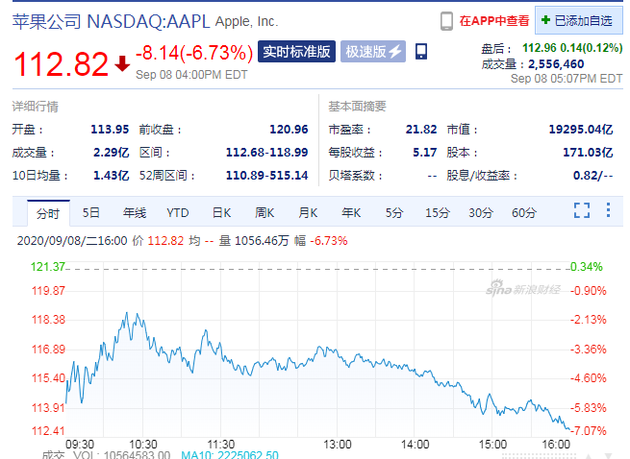The height and width of the screenshot is (459, 630).
Task: Click the previous close 120.96
Action: [x=289, y=129]
